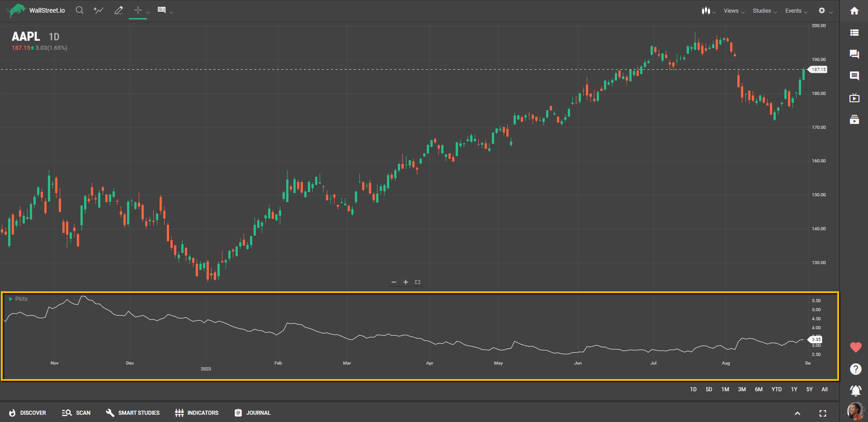The image size is (868, 422).
Task: Expand the settings gear dropdown arrow
Action: point(831,12)
